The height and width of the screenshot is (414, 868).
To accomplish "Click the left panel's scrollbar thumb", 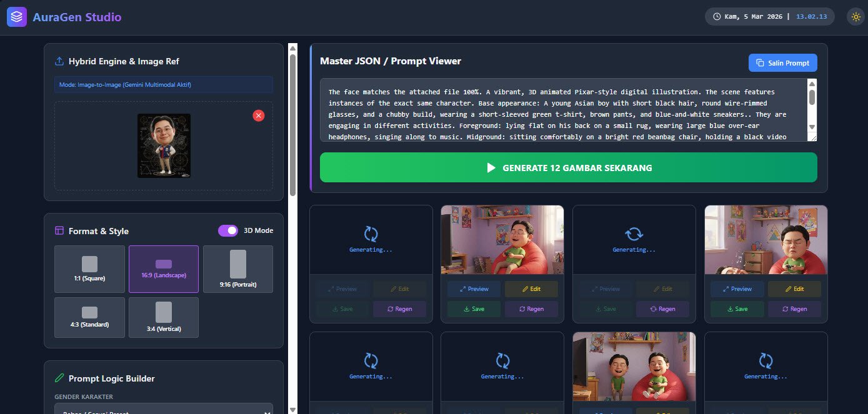I will [292, 125].
